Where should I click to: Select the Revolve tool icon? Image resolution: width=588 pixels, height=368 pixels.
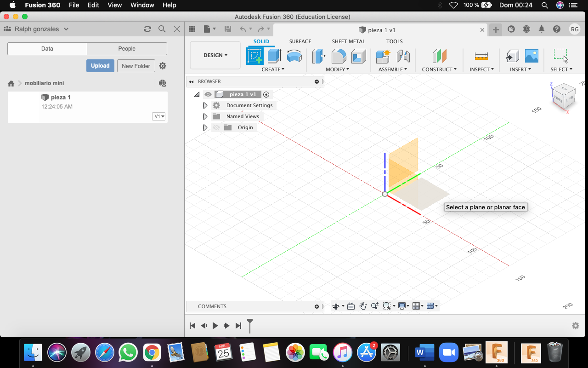pyautogui.click(x=294, y=56)
